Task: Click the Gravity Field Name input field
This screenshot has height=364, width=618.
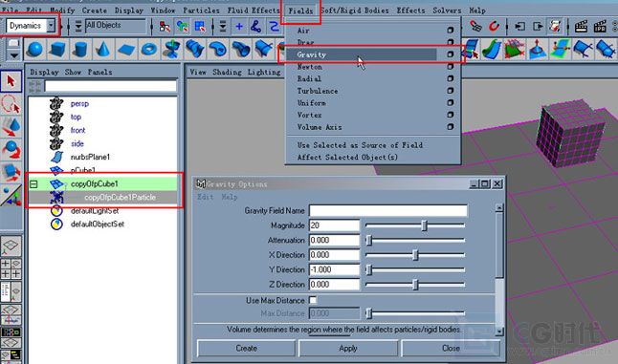Action: click(x=388, y=210)
